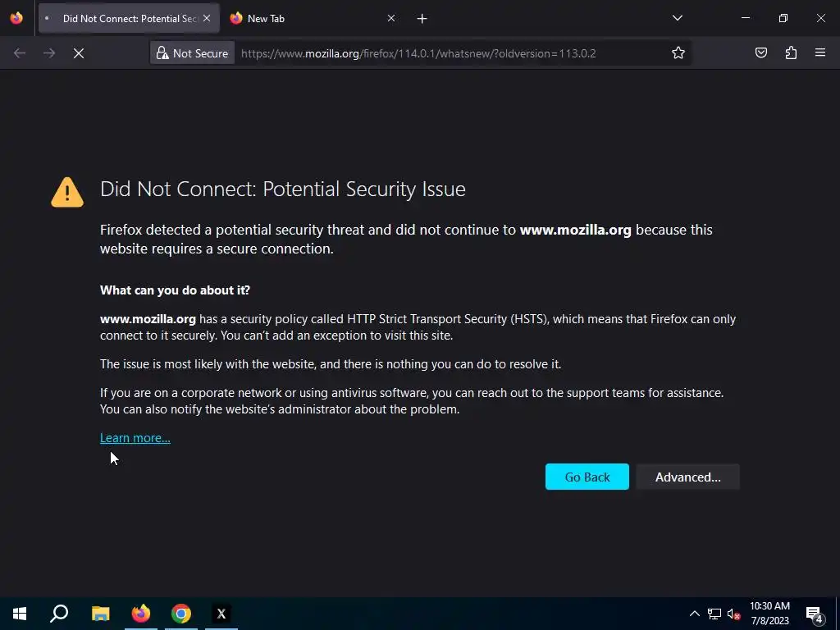840x630 pixels.
Task: Open the Windows notification center
Action: tap(814, 614)
